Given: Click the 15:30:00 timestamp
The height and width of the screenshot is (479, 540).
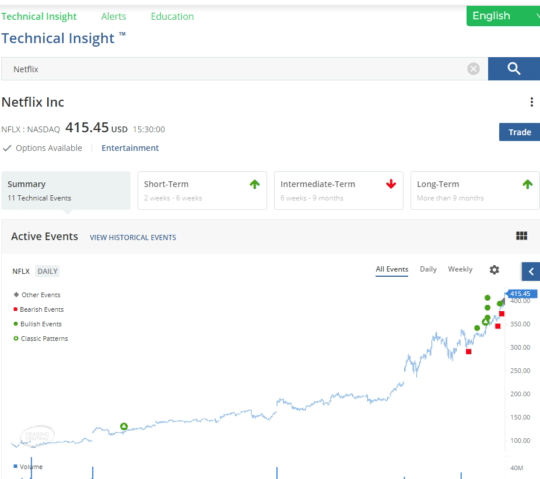Looking at the screenshot, I should 149,129.
